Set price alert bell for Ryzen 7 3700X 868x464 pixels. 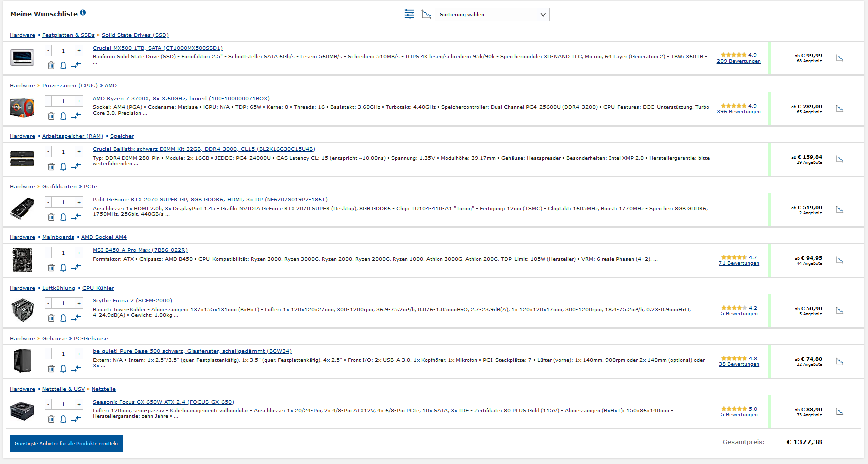tap(63, 116)
